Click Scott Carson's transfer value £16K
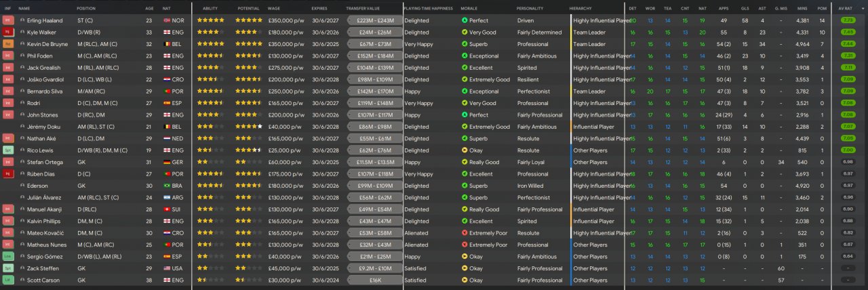This screenshot has height=290, width=868. pos(374,280)
